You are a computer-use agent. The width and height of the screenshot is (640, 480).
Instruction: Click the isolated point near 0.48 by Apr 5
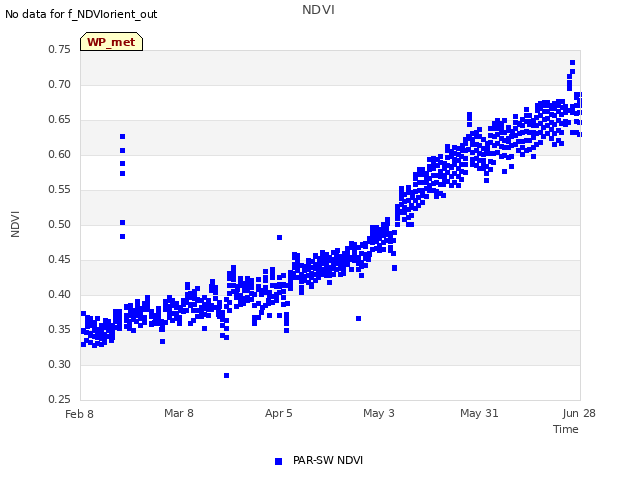pos(280,238)
